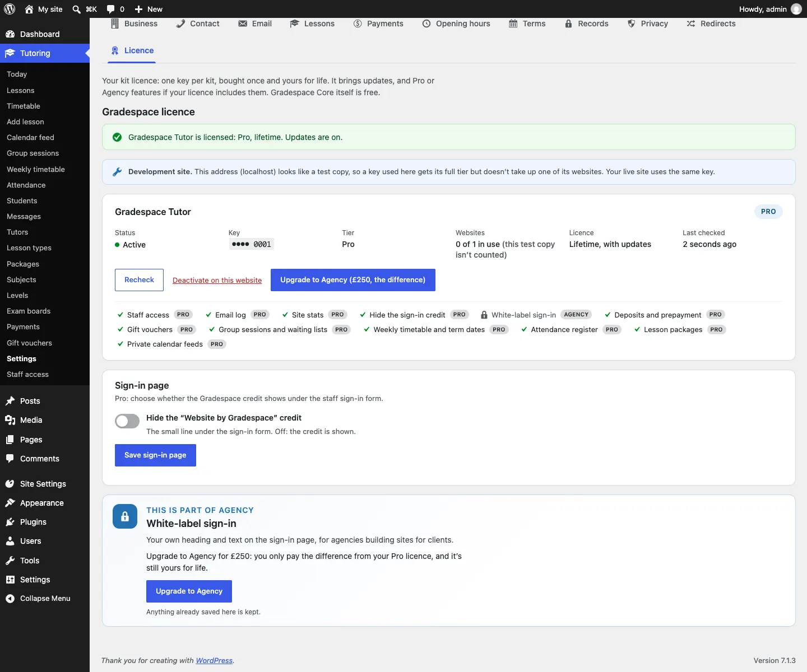
Task: Click the Plugins plug icon
Action: [x=10, y=522]
